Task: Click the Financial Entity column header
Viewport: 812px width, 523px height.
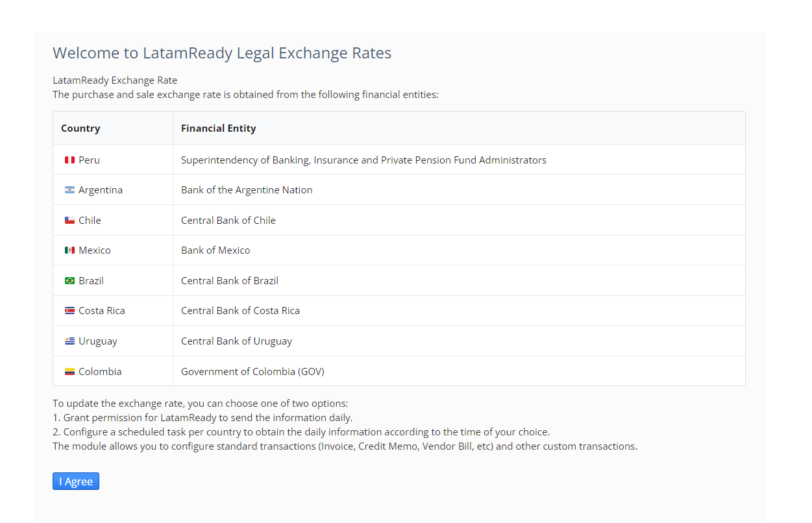Action: [x=459, y=128]
